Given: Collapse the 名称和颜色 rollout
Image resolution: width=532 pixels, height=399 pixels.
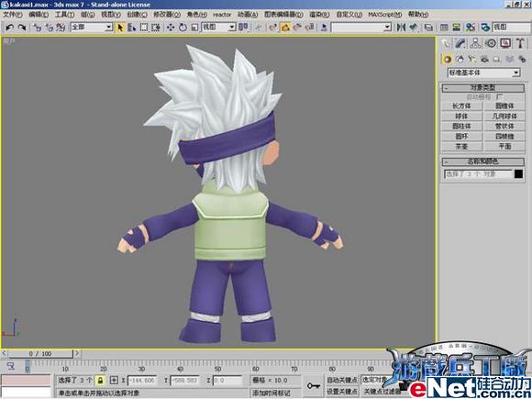Looking at the screenshot, I should click(483, 161).
